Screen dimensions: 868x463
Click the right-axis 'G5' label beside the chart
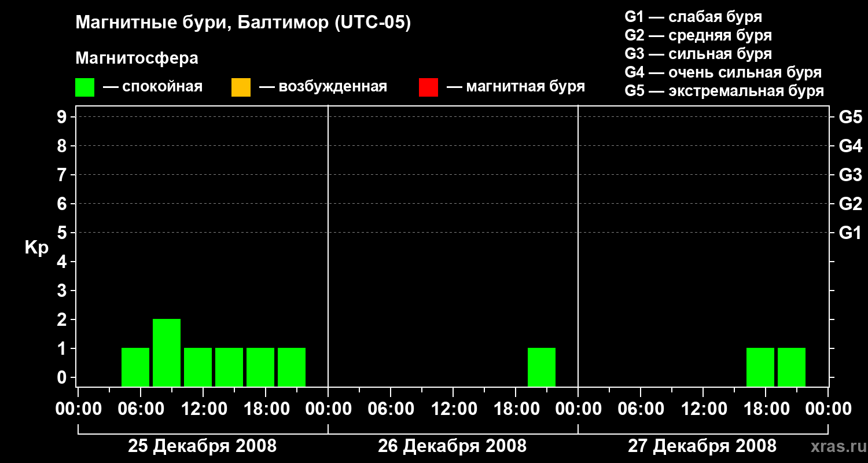pos(851,117)
